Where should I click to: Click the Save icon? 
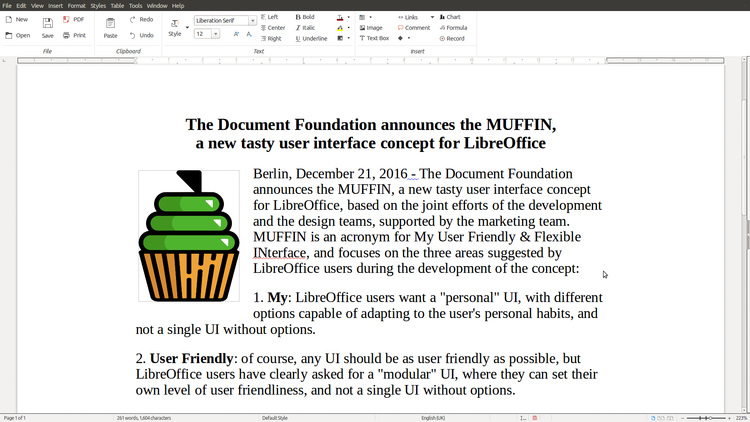coord(47,26)
